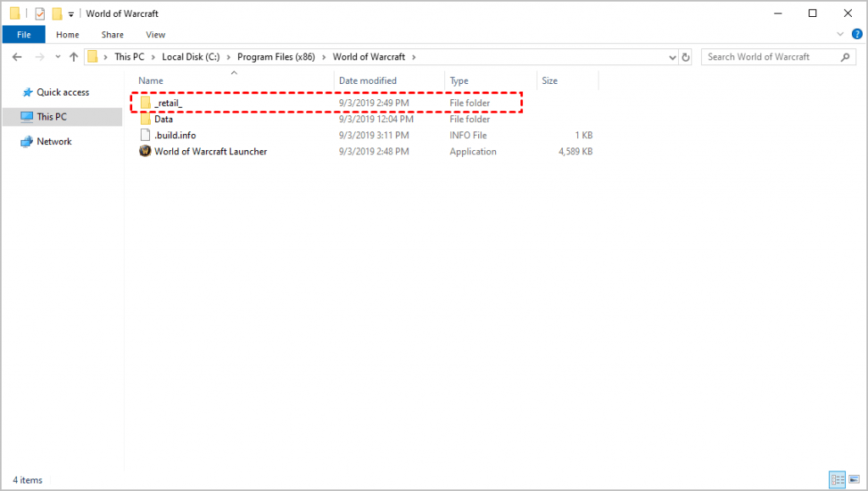Select the World of Warcraft Launcher icon
The height and width of the screenshot is (491, 868).
pos(145,151)
